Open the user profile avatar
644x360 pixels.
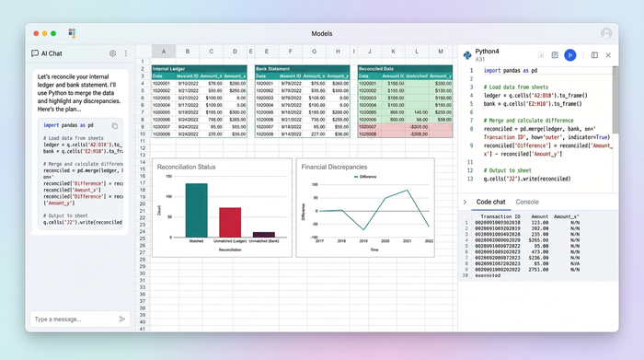(606, 33)
